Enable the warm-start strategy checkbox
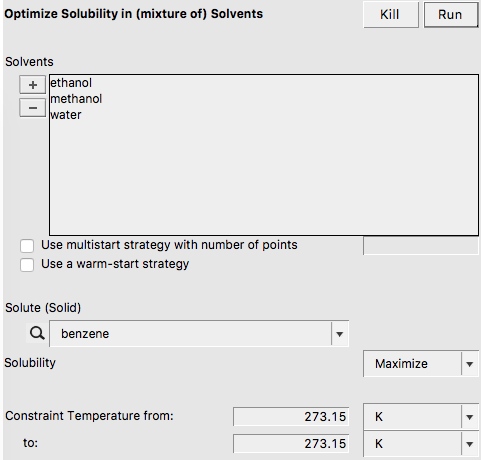This screenshot has height=460, width=481. coord(27,265)
